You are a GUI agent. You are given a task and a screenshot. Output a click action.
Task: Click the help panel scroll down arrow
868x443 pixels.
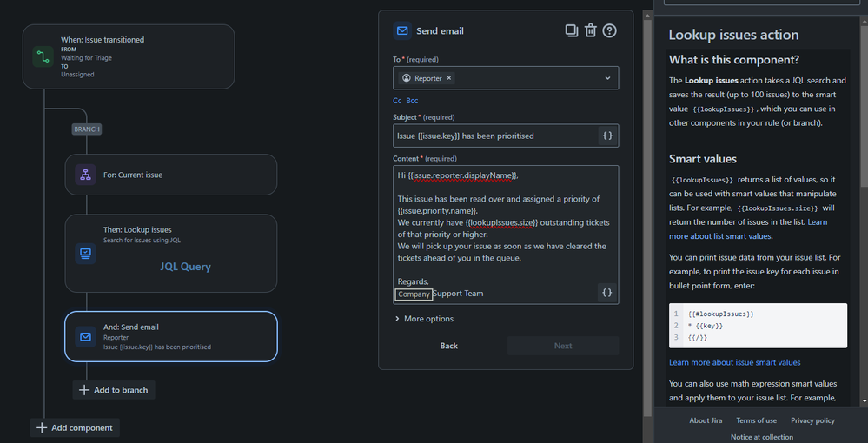[865, 401]
